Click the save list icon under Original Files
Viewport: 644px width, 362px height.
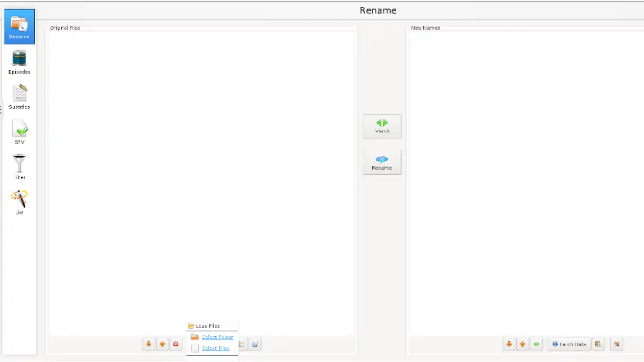(255, 344)
